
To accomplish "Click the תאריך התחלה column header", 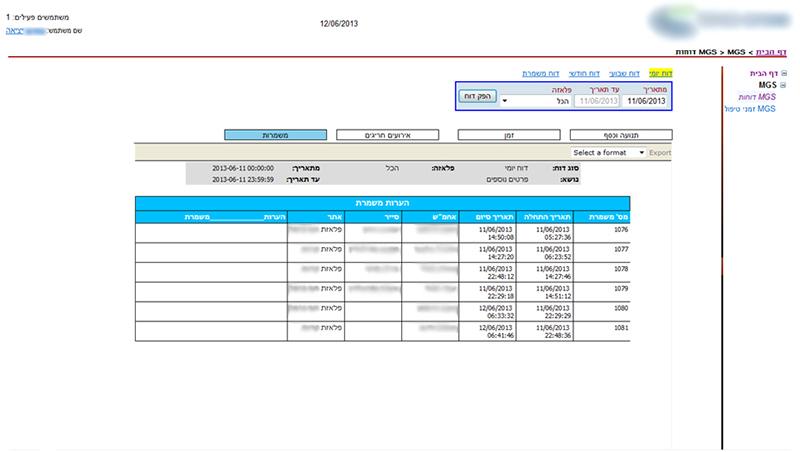I will click(x=545, y=217).
